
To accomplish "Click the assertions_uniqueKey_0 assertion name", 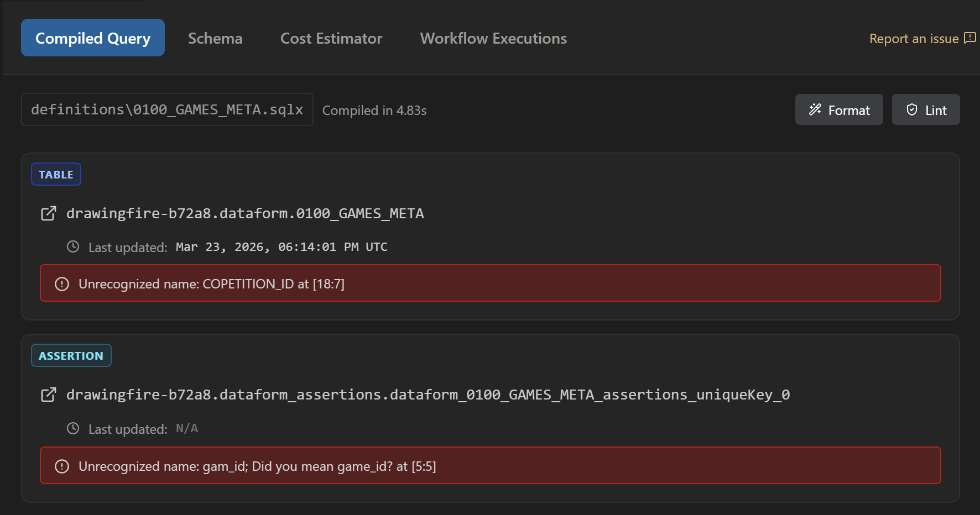I will (x=428, y=395).
